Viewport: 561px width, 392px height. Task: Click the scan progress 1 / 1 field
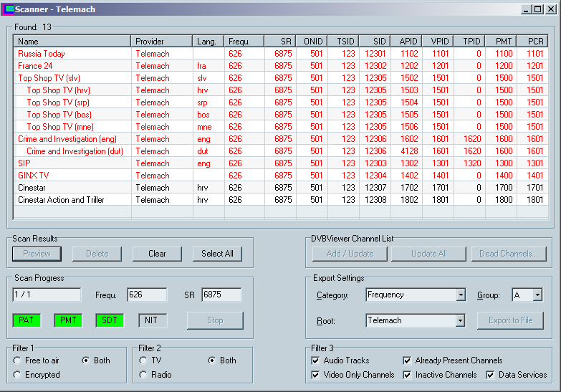tap(47, 295)
